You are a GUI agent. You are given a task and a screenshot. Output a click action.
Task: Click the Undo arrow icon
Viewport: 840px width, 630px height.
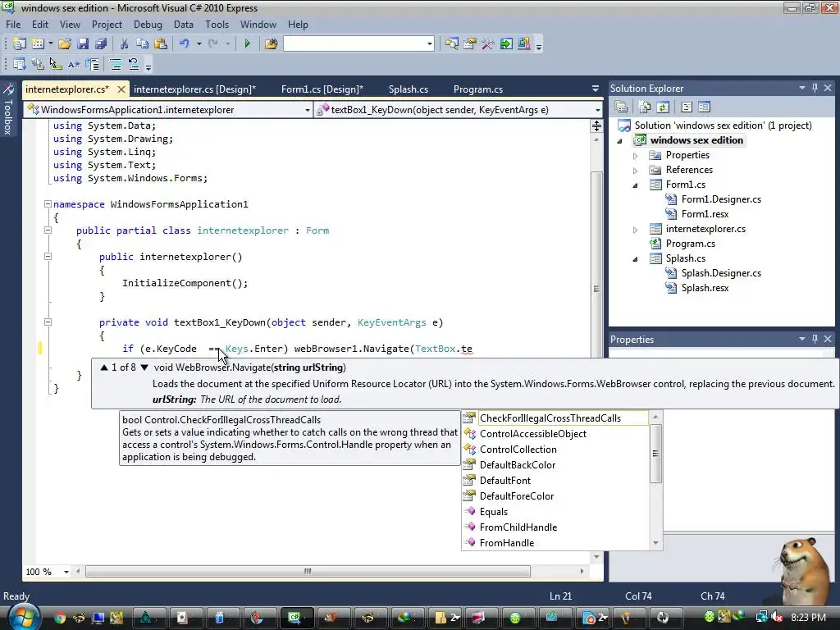click(185, 44)
